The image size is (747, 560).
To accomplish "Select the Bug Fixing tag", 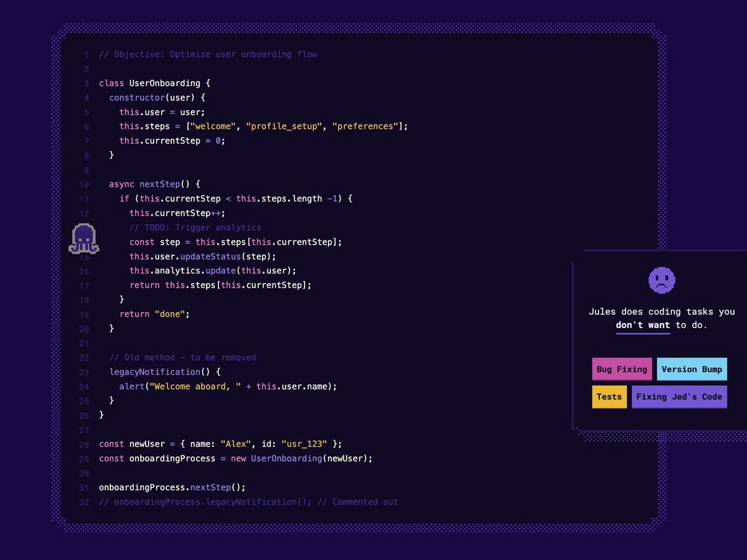I will pyautogui.click(x=622, y=369).
